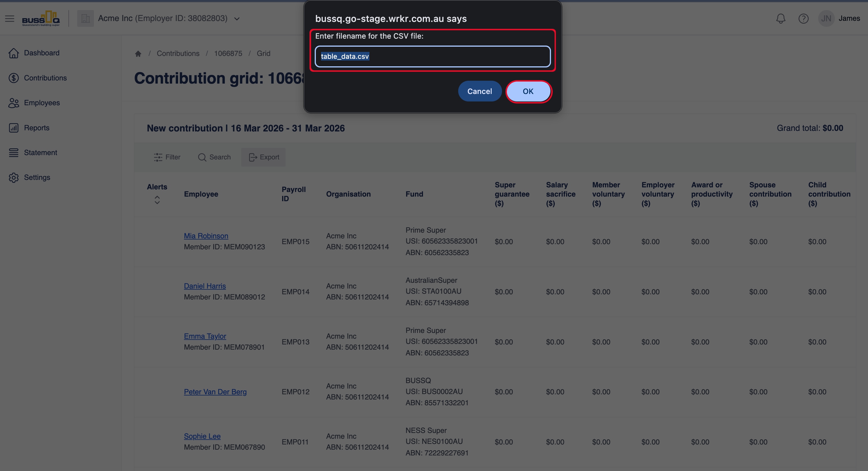
Task: Click the Grand total $0.00 text
Action: 810,128
